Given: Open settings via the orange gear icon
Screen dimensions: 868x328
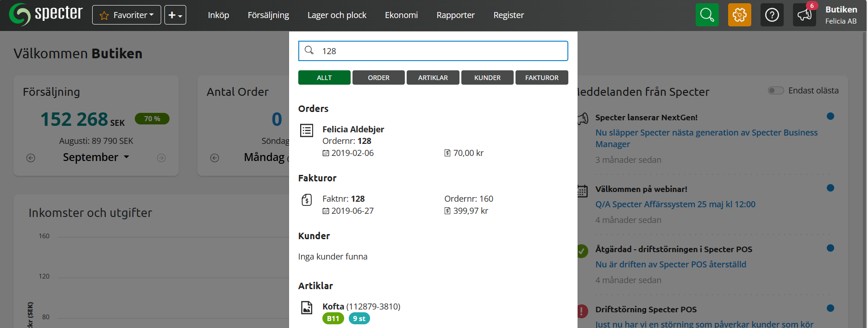Looking at the screenshot, I should [x=739, y=15].
